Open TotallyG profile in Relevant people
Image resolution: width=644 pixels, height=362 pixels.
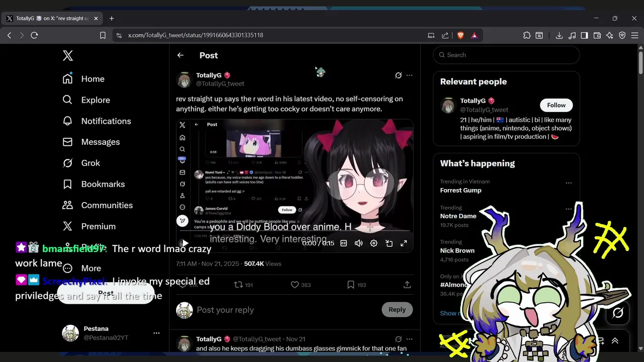(473, 101)
